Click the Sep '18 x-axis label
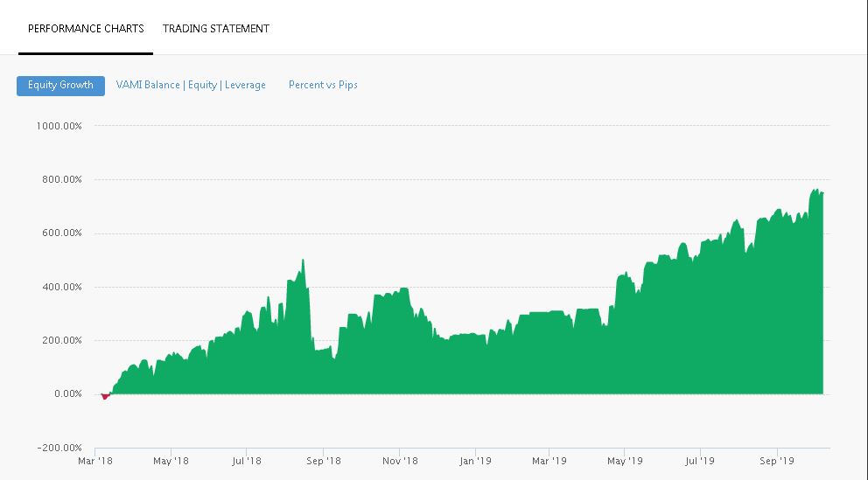 click(323, 461)
